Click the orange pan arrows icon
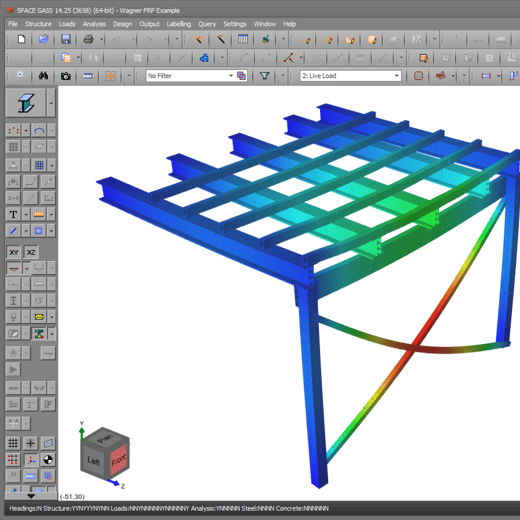The height and width of the screenshot is (520, 520). [110, 76]
